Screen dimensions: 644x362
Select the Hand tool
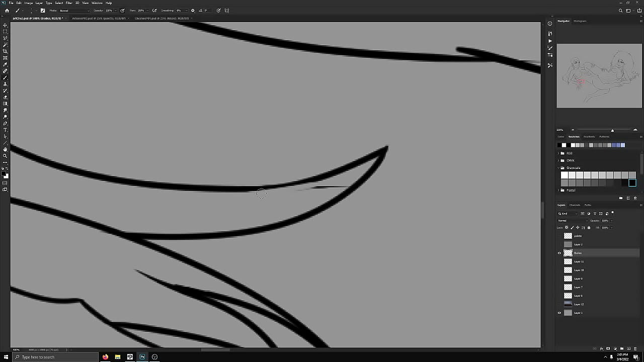[x=5, y=149]
